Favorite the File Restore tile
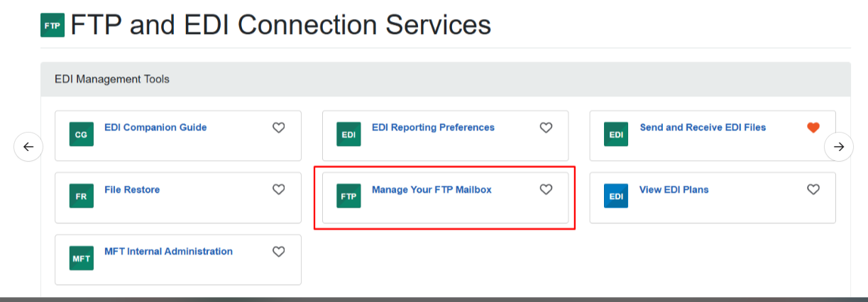This screenshot has height=302, width=868. [x=279, y=189]
